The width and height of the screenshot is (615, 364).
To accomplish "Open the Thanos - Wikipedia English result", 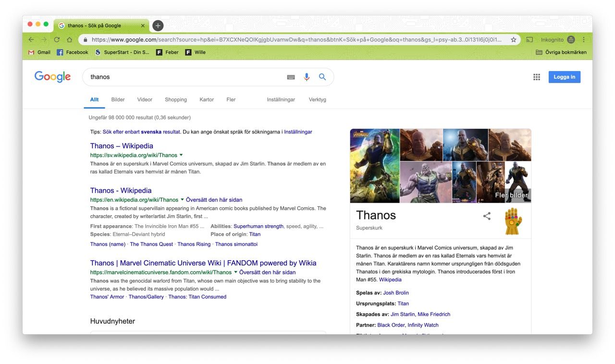I will point(121,191).
